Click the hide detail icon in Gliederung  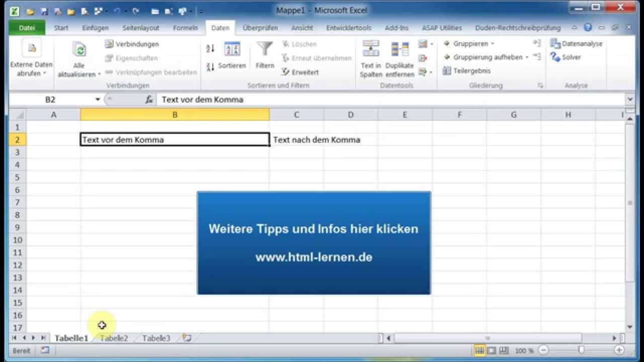[537, 57]
